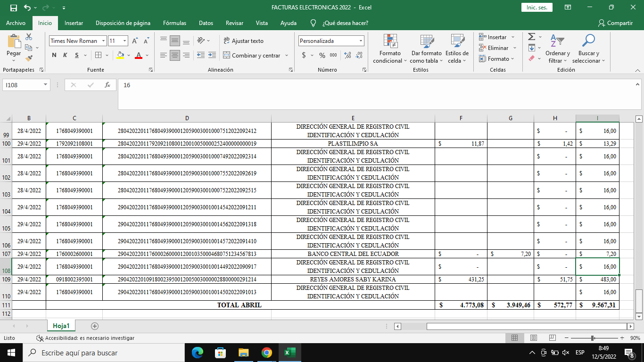
Task: Click the Format Painter brush icon
Action: [x=29, y=58]
